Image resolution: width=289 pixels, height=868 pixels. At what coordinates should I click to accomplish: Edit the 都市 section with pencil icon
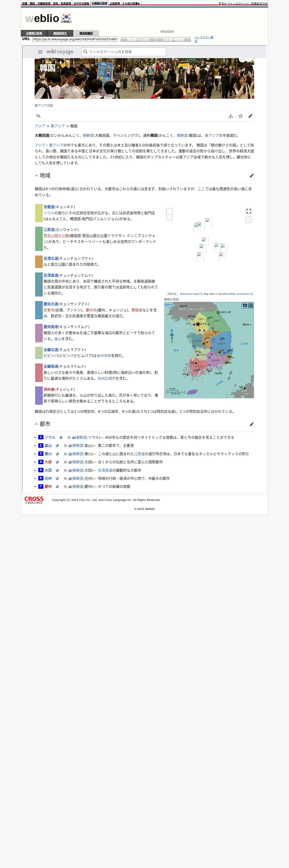click(252, 424)
